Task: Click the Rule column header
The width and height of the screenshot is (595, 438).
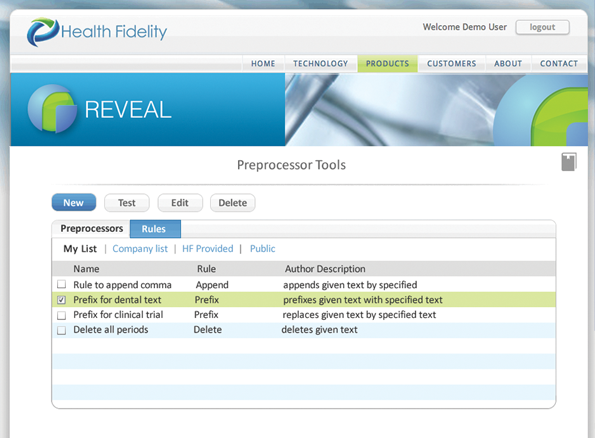Action: click(x=206, y=269)
